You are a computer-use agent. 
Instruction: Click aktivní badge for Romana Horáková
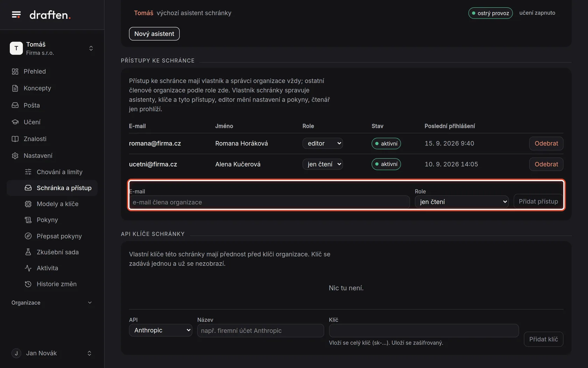386,143
